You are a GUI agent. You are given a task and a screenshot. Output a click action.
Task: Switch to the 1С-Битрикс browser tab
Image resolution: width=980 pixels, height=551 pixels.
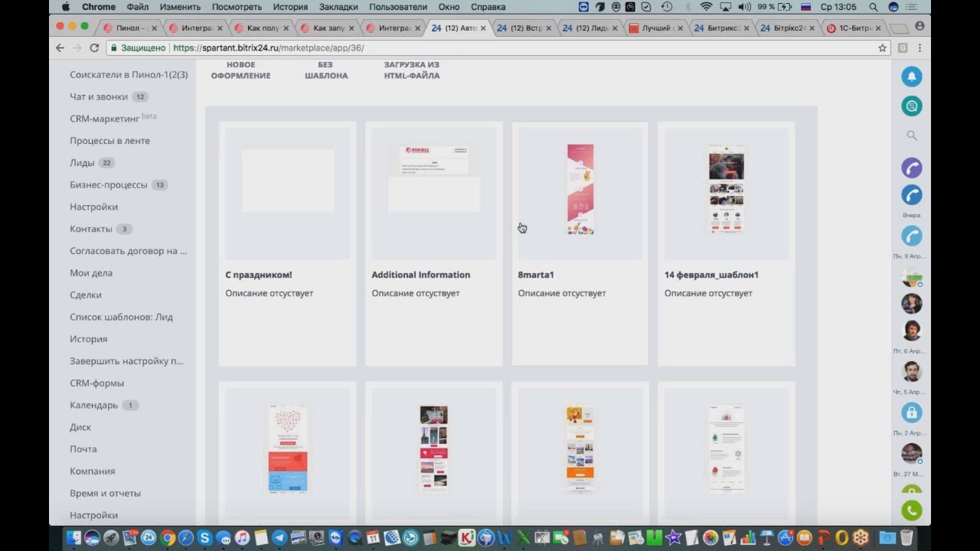coord(854,28)
